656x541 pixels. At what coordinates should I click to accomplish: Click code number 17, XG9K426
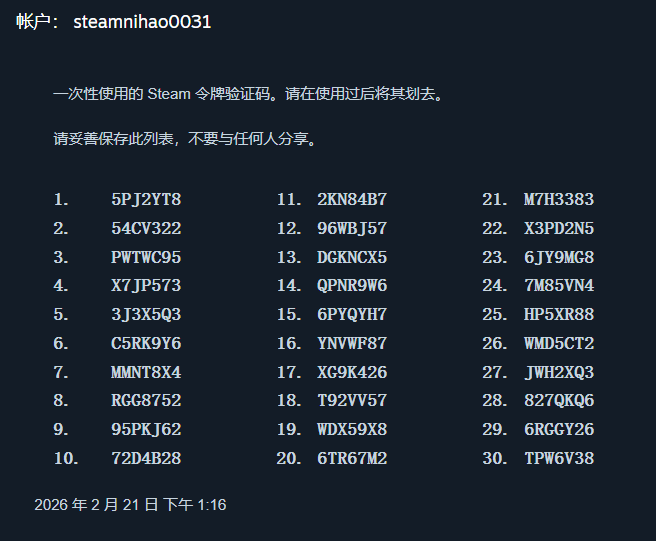(x=352, y=373)
